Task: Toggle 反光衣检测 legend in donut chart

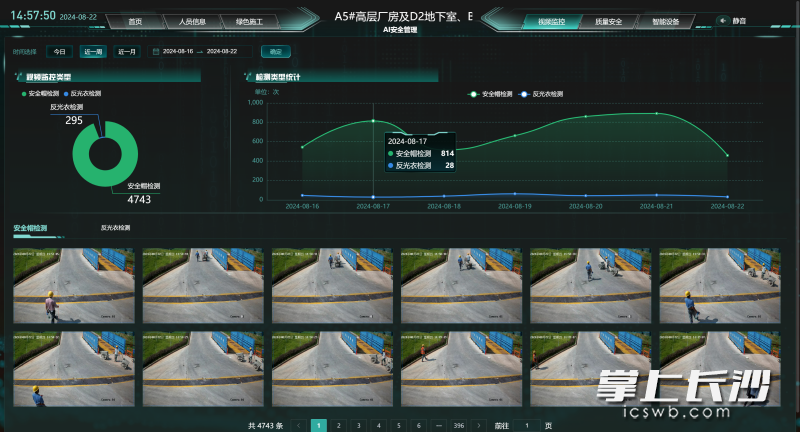Action: click(90, 93)
